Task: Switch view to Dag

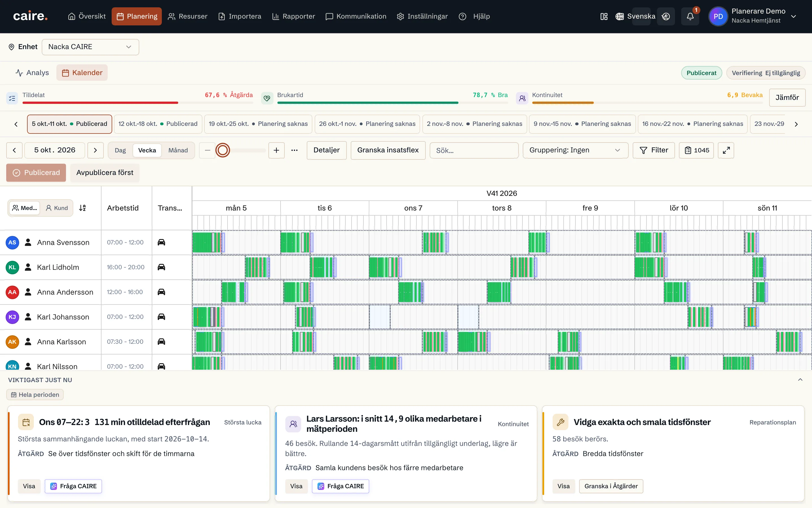Action: point(120,150)
